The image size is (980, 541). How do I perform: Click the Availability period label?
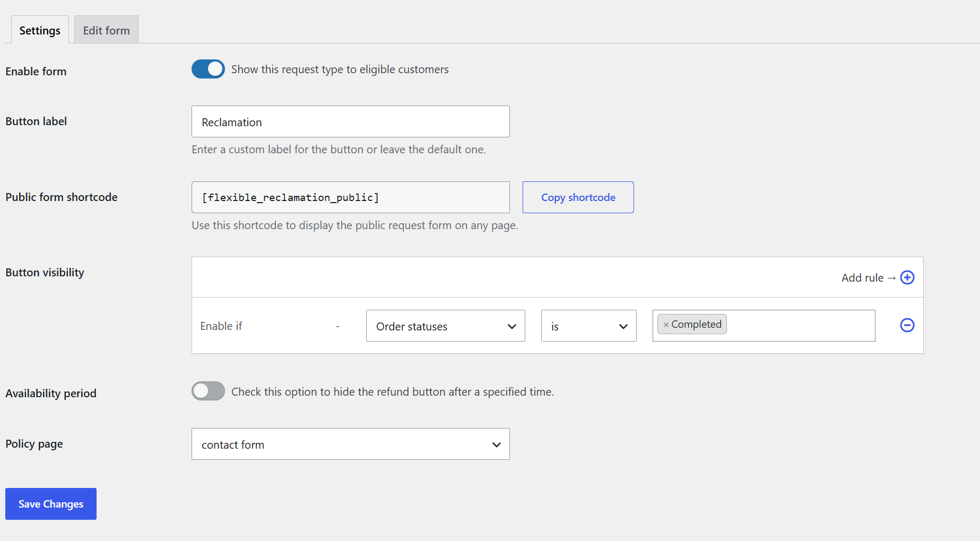(51, 393)
